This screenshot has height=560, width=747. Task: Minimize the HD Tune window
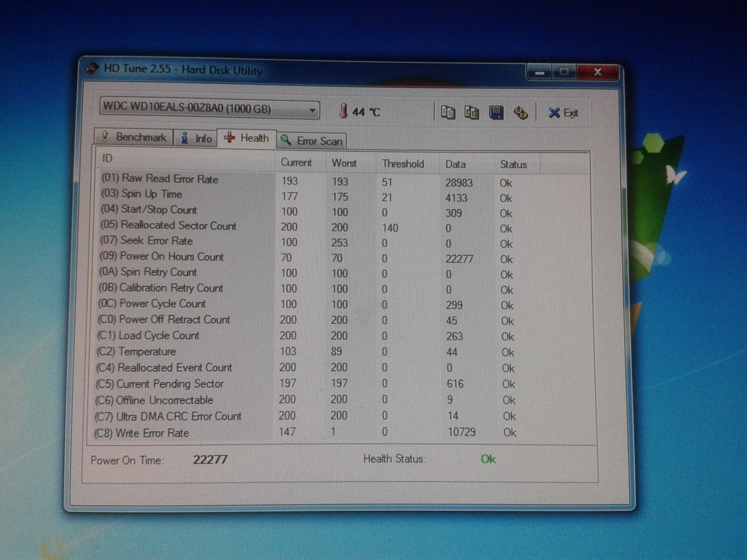[x=539, y=72]
